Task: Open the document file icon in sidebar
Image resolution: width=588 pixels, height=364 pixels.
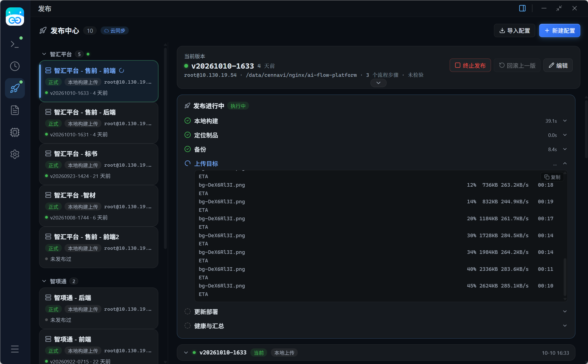Action: click(x=15, y=110)
